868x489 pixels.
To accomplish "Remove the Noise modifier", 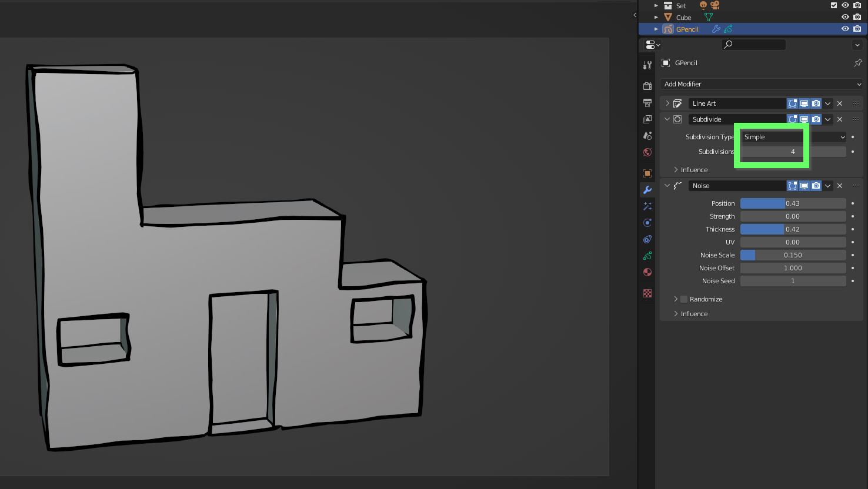I will point(840,186).
